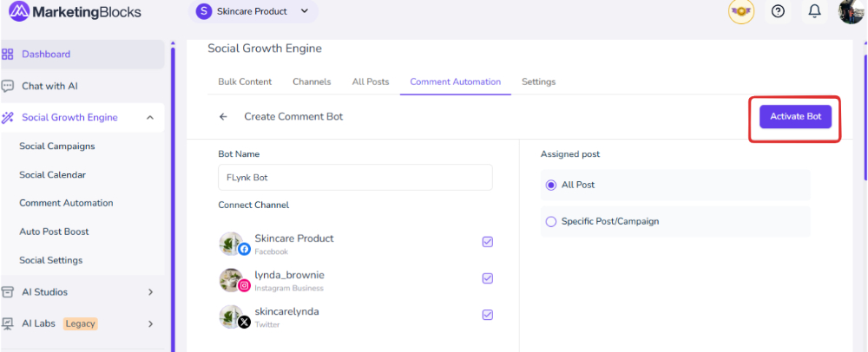Expand the AI Studios section
This screenshot has width=868, height=352.
pos(150,292)
